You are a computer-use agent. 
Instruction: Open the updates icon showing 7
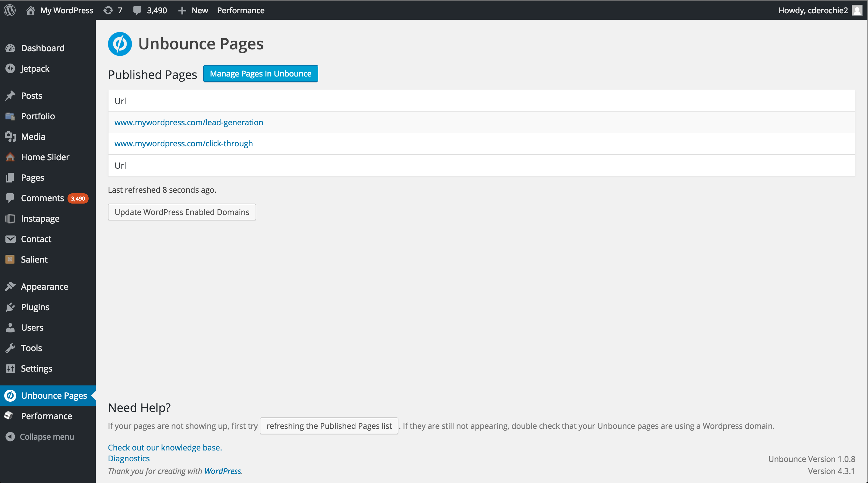point(108,10)
